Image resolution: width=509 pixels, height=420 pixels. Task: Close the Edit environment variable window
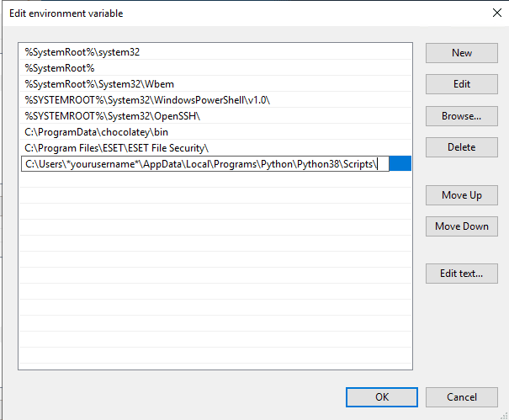pos(496,13)
